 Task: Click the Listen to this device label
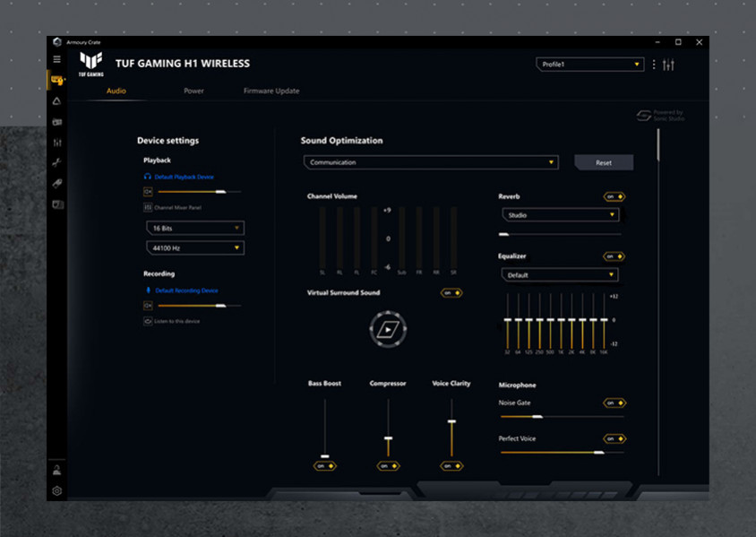(x=177, y=321)
